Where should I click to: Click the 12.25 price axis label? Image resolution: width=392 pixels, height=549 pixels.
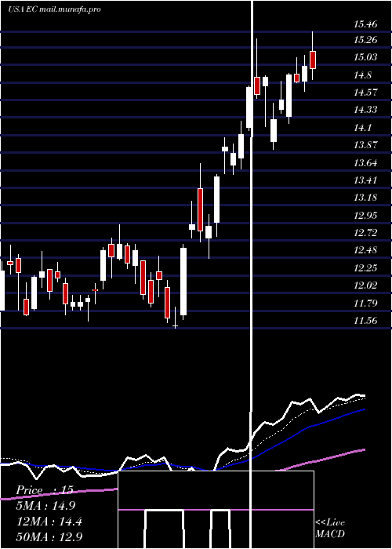click(365, 268)
